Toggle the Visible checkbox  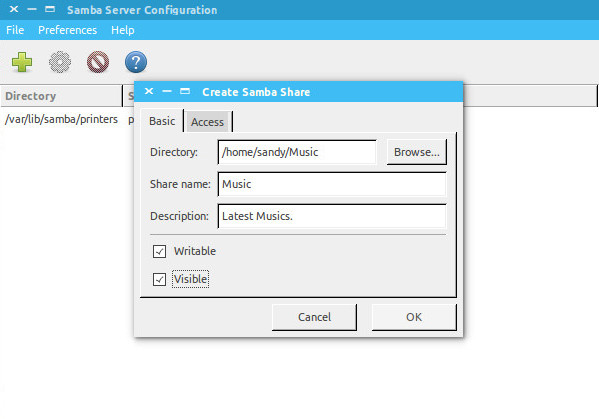point(159,279)
